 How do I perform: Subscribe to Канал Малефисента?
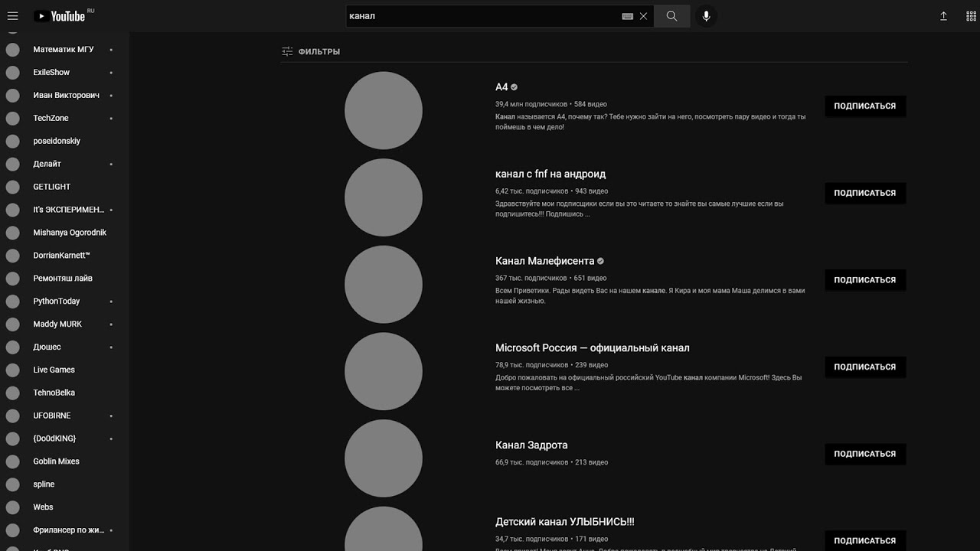(865, 280)
